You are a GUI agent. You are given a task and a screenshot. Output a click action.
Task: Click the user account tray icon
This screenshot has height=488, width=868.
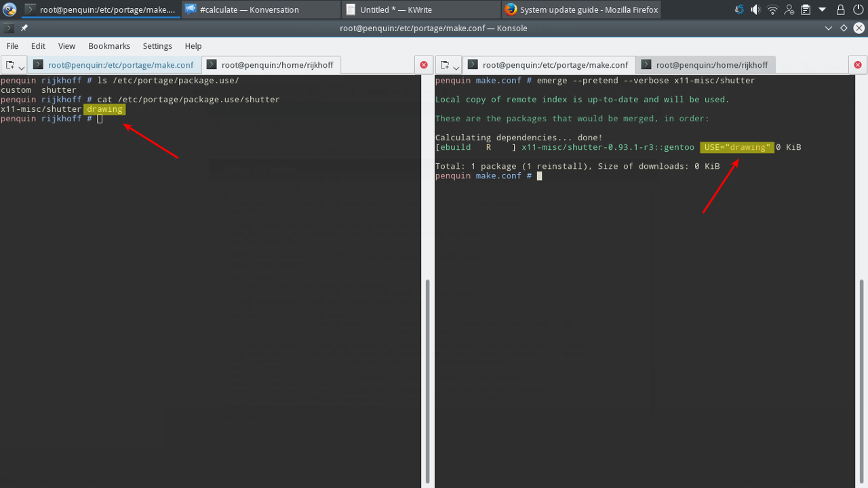click(x=789, y=9)
